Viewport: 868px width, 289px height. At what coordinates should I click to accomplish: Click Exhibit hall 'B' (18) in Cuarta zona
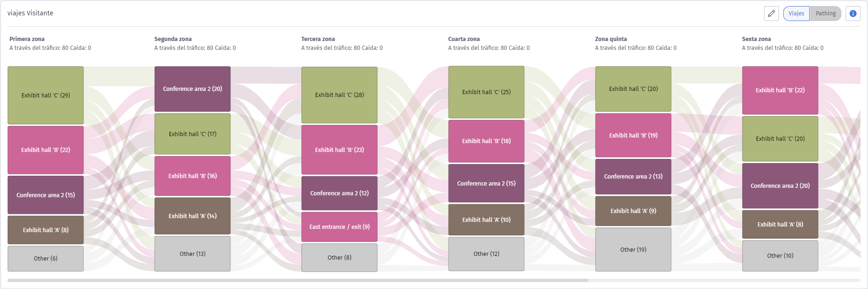(486, 141)
